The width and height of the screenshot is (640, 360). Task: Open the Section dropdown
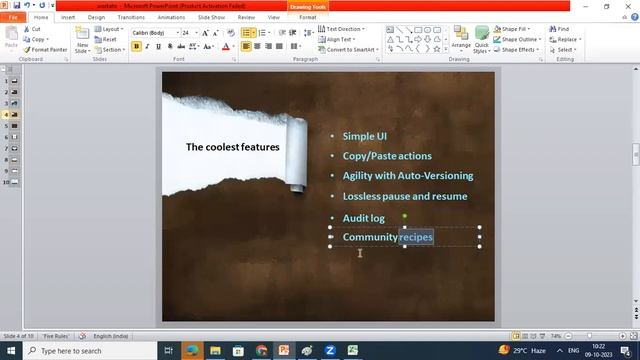(x=110, y=49)
